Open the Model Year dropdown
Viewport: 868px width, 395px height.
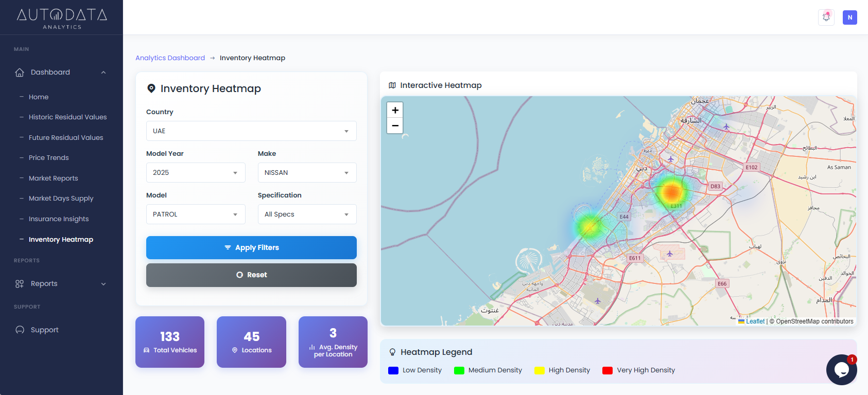pyautogui.click(x=195, y=173)
